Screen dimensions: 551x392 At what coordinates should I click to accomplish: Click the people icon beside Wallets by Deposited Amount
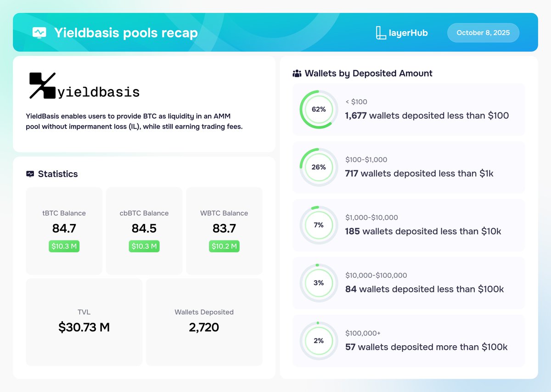(x=297, y=73)
